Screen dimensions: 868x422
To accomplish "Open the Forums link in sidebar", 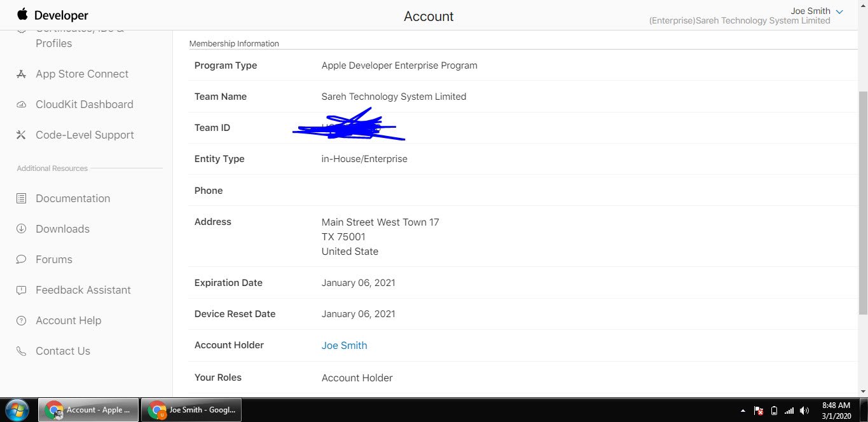I will point(54,259).
